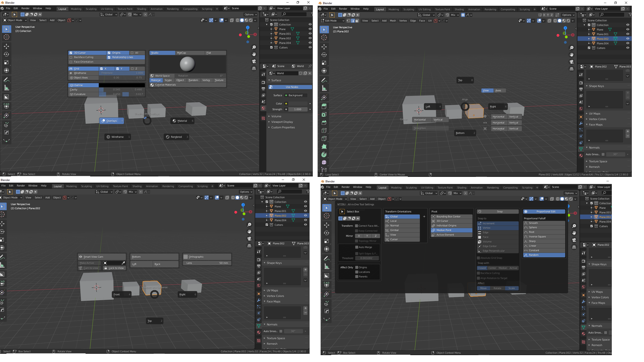
Task: Click the Use Nodes button
Action: point(290,87)
